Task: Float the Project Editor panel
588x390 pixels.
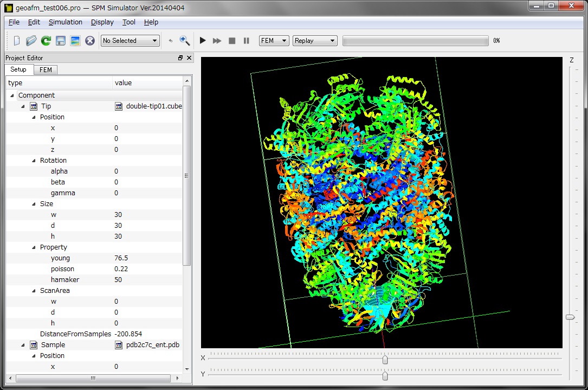Action: click(x=180, y=58)
